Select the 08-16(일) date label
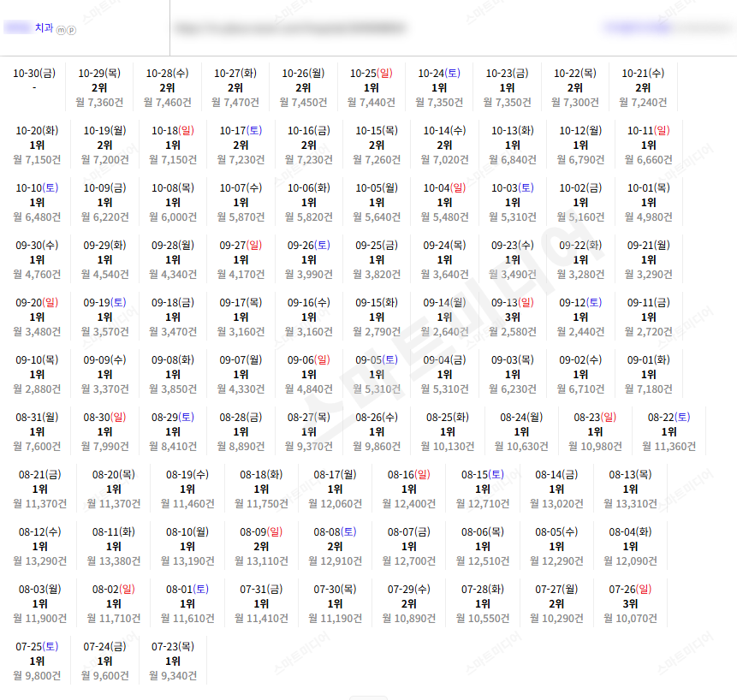Viewport: 737px width, 700px height. click(409, 474)
